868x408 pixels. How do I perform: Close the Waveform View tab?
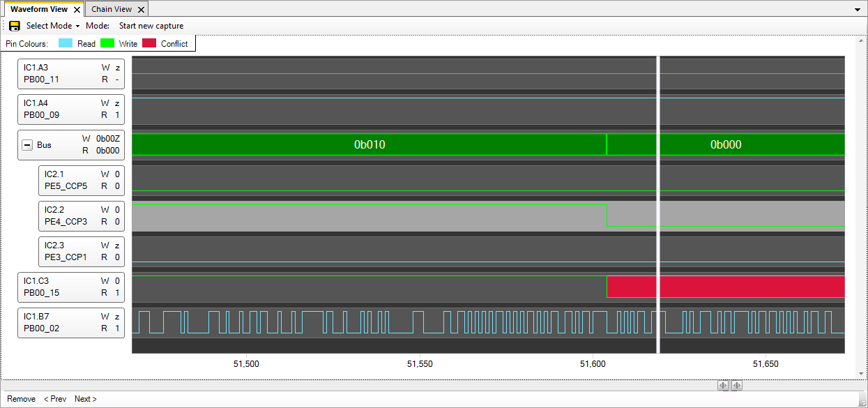[77, 10]
